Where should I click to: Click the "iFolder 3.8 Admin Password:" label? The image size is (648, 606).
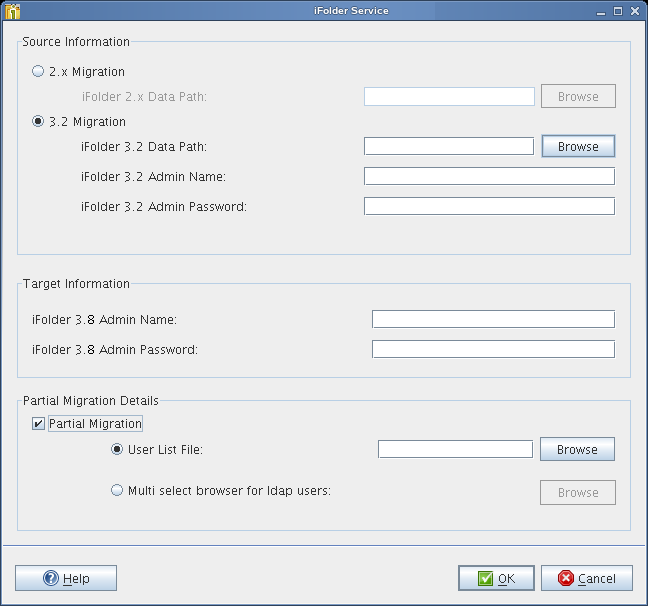(115, 349)
